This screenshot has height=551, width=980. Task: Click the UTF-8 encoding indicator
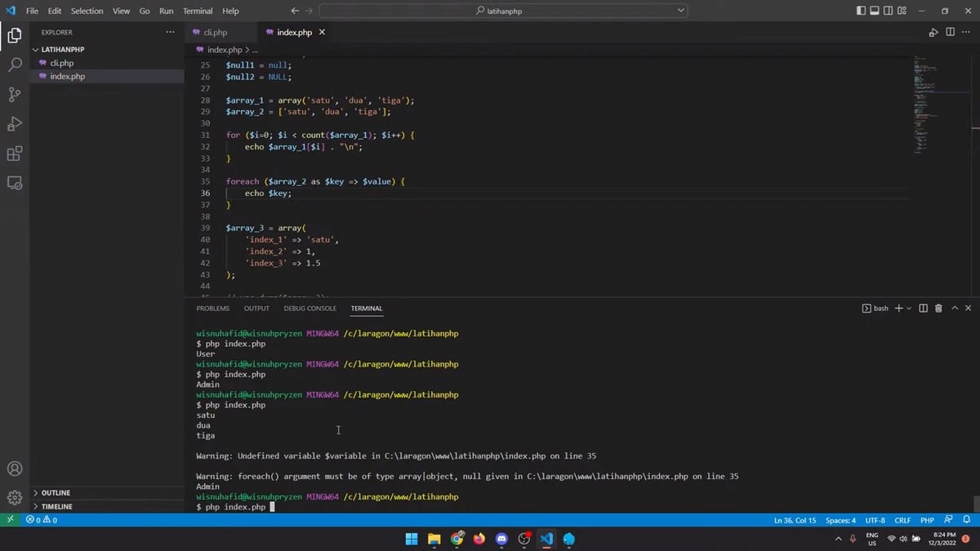(x=875, y=520)
